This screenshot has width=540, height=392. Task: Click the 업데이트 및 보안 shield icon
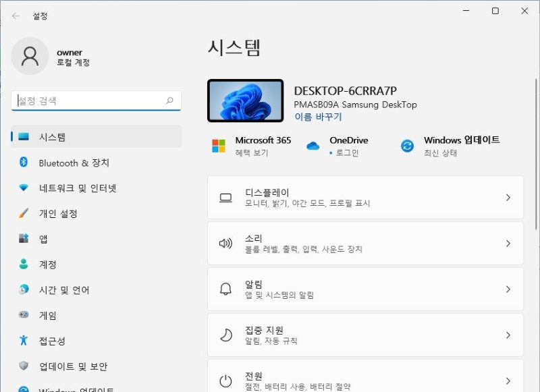tap(24, 366)
